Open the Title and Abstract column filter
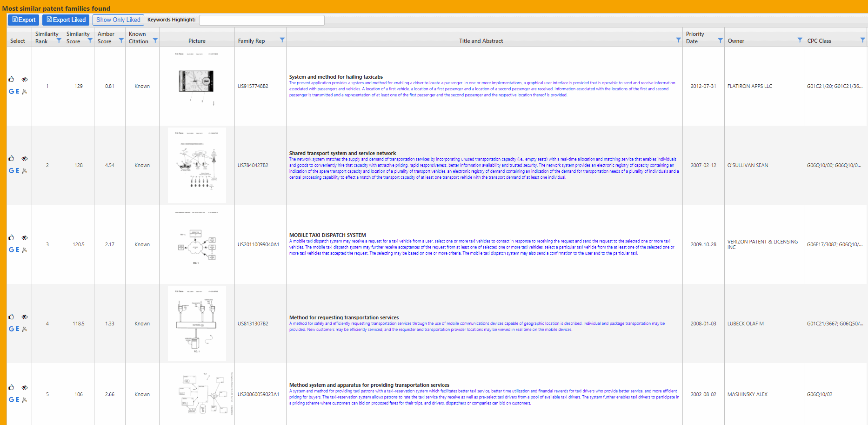Image resolution: width=868 pixels, height=425 pixels. pos(678,40)
